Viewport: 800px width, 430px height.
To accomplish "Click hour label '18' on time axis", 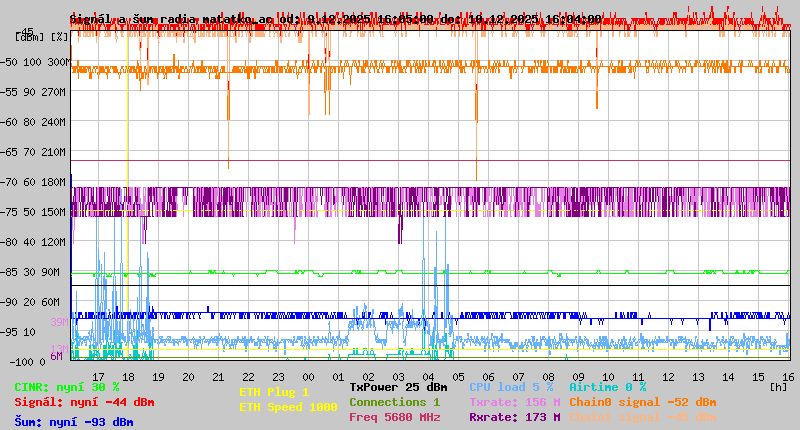I will (x=129, y=377).
